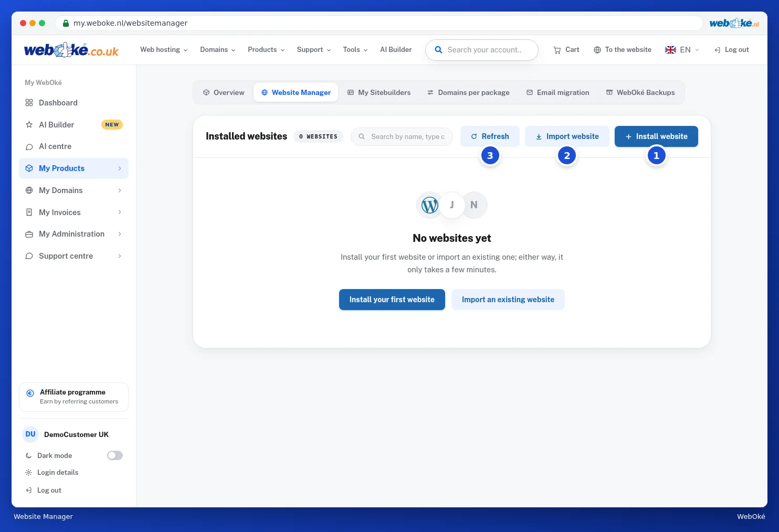Screen dimensions: 779x532
Task: Click Import an existing website
Action: point(508,300)
